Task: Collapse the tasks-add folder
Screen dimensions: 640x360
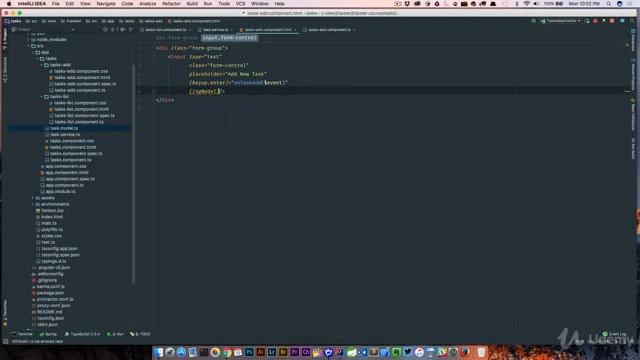Action: tap(42, 65)
